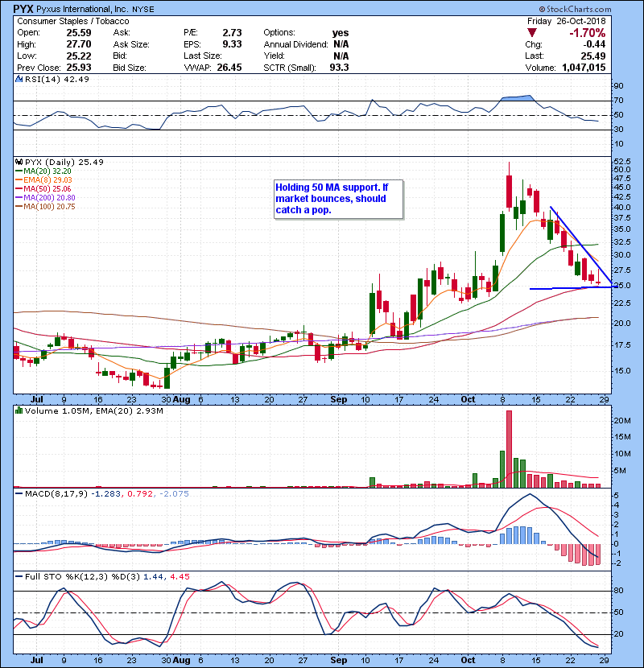The image size is (644, 668).
Task: Click the Aug label on price chart axis
Action: (x=182, y=400)
